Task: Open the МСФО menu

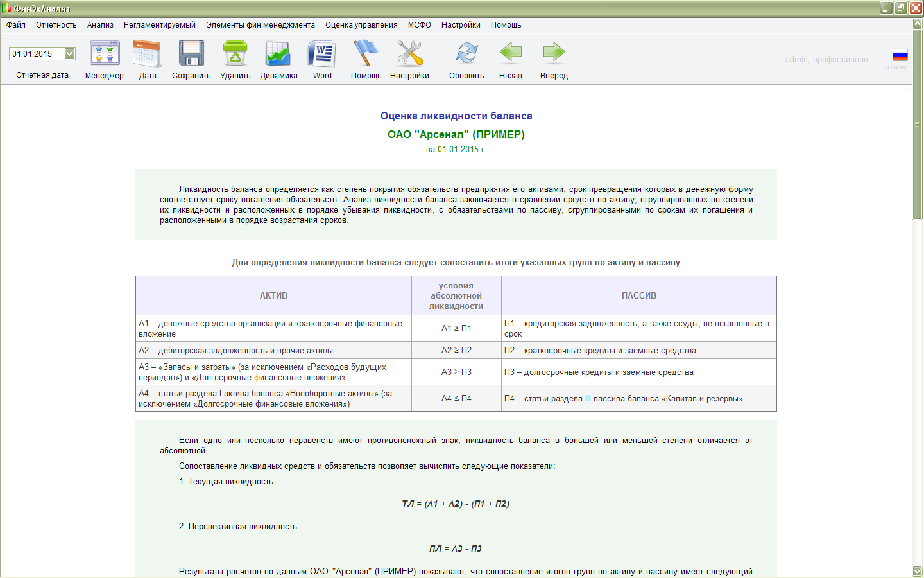Action: pyautogui.click(x=419, y=25)
